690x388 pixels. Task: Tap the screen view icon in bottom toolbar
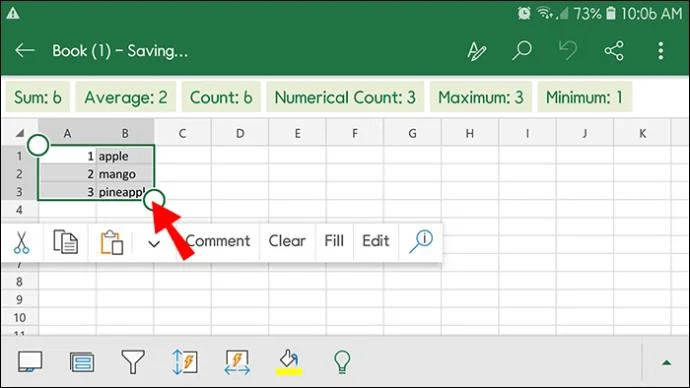coord(30,362)
